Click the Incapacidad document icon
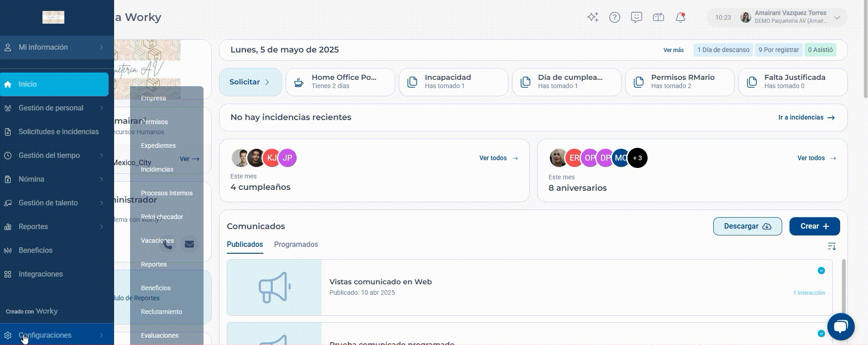 [412, 82]
